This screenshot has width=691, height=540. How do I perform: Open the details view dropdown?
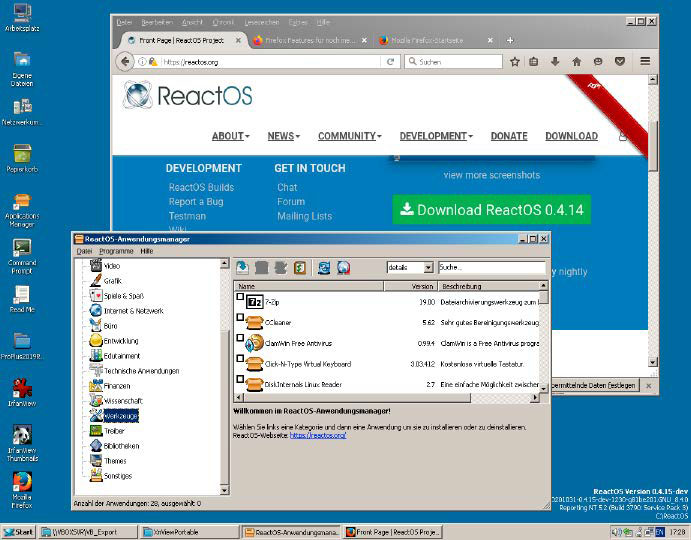pyautogui.click(x=428, y=267)
